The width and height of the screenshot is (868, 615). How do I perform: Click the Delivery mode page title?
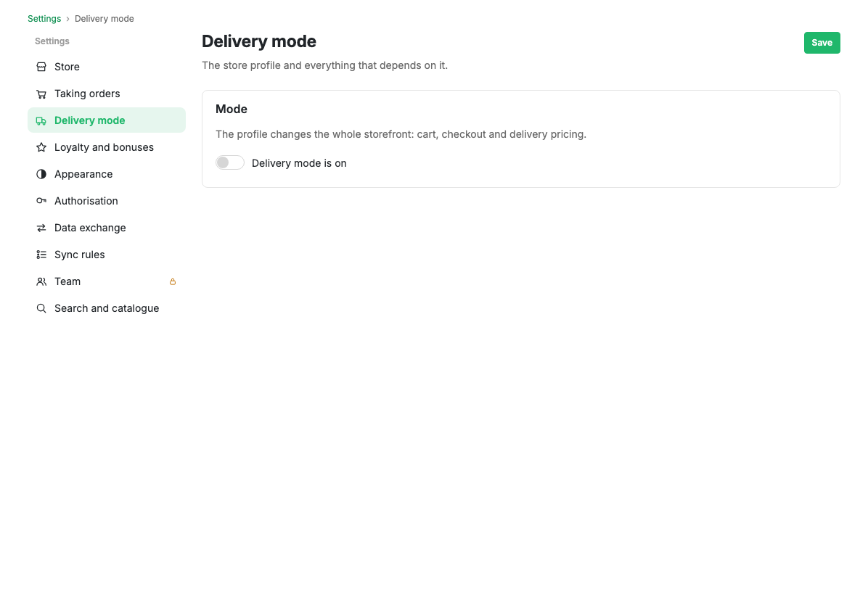[x=259, y=41]
